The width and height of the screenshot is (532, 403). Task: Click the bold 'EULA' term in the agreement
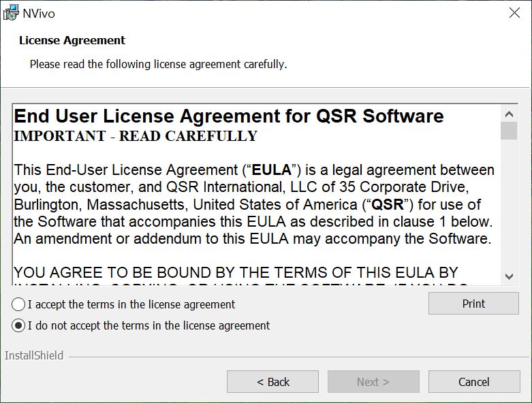271,170
